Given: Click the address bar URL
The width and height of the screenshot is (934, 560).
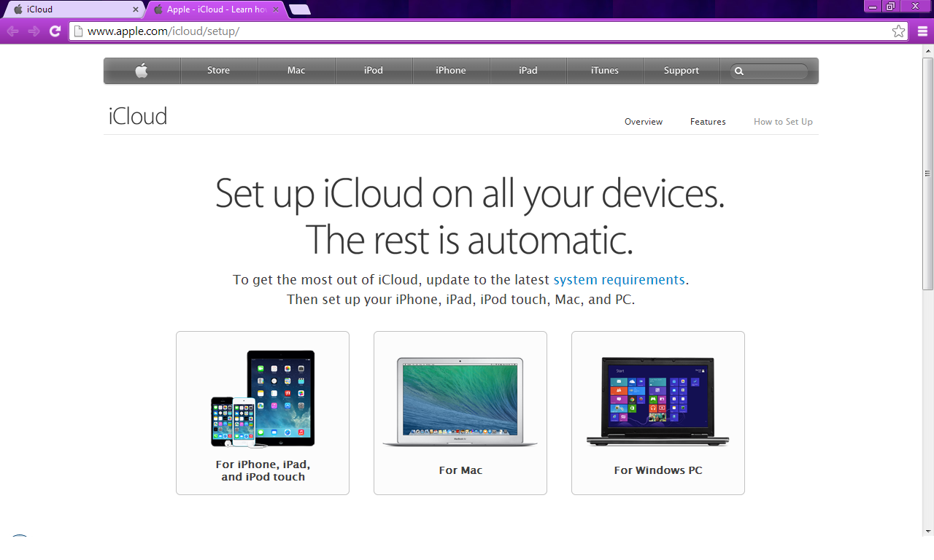Looking at the screenshot, I should (163, 31).
